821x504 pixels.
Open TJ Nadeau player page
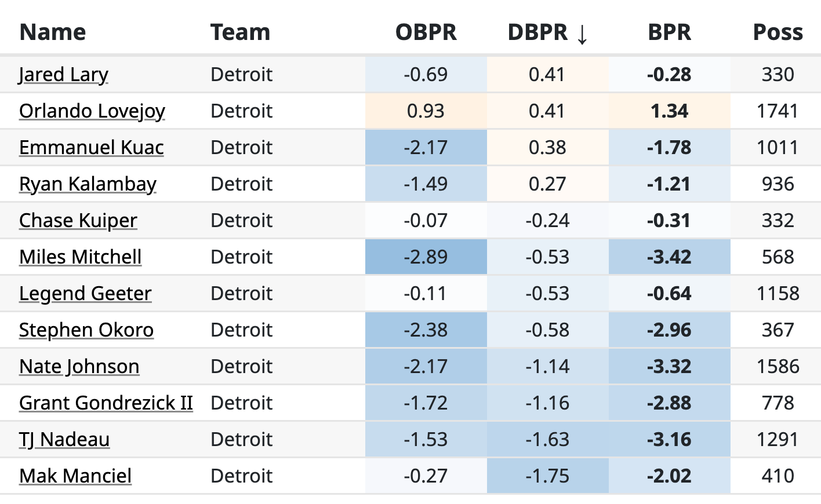tap(64, 440)
